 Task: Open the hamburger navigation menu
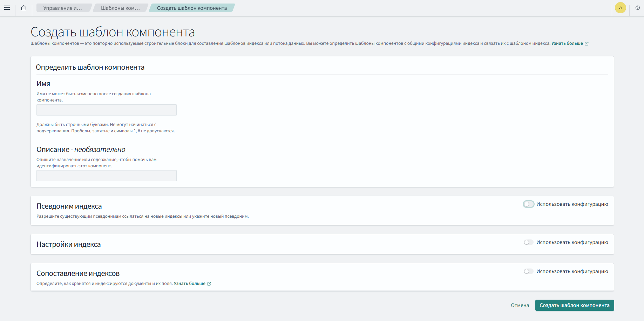click(x=7, y=8)
